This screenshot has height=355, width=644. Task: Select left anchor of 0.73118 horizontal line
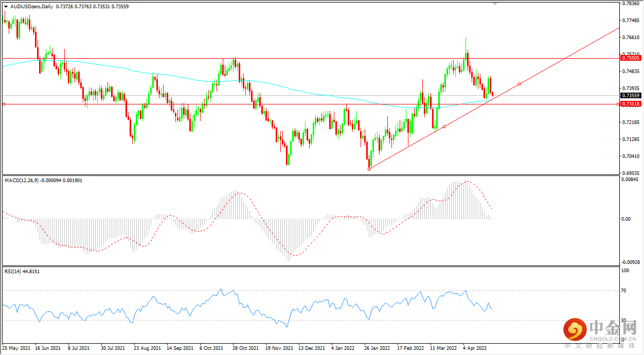coord(4,104)
